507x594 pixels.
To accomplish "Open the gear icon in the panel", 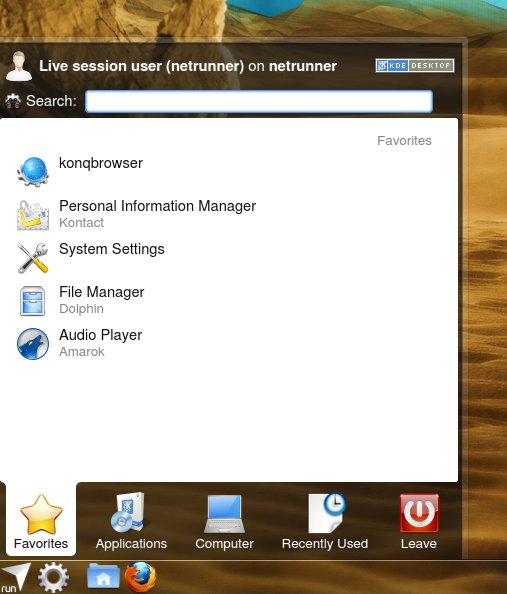I will click(53, 578).
